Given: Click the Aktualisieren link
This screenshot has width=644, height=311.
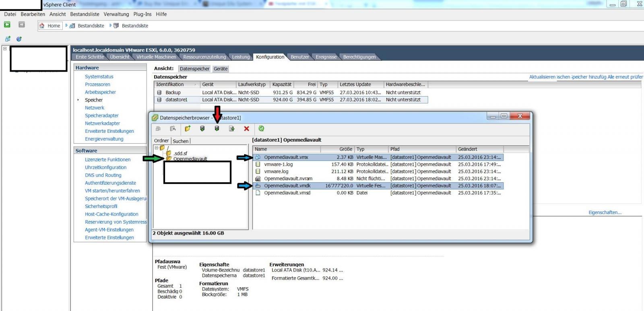Looking at the screenshot, I should click(542, 77).
